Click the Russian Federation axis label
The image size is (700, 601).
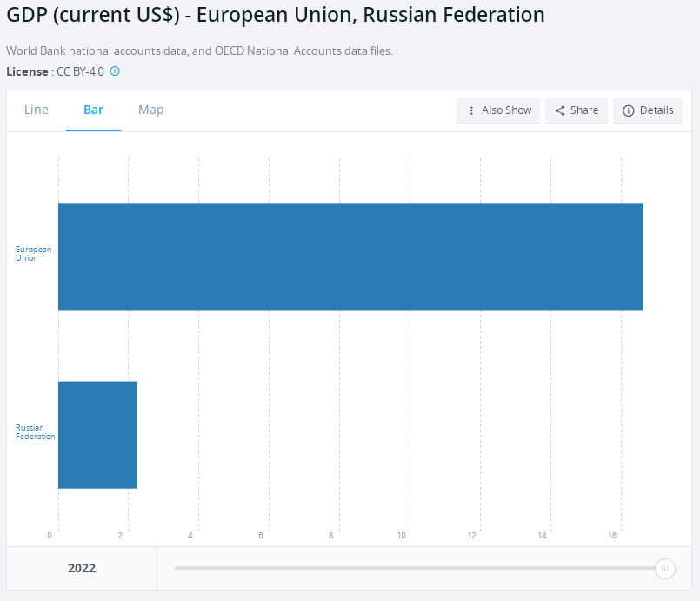click(36, 432)
